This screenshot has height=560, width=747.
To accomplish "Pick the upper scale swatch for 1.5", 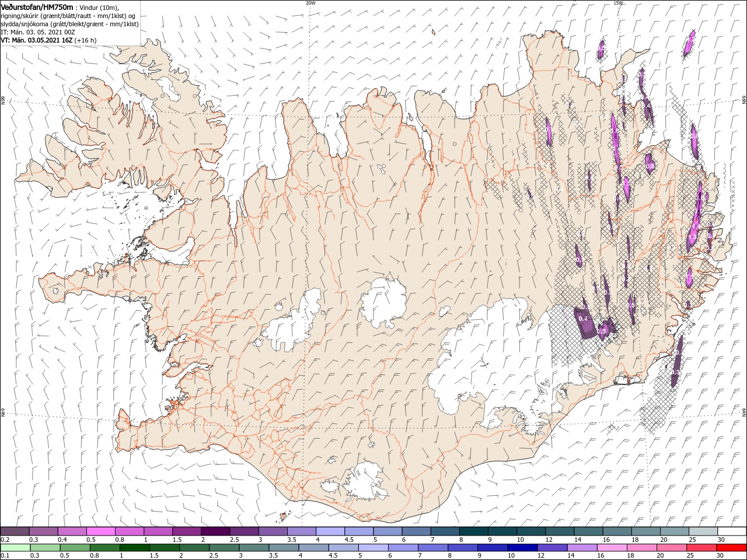I will [x=187, y=531].
